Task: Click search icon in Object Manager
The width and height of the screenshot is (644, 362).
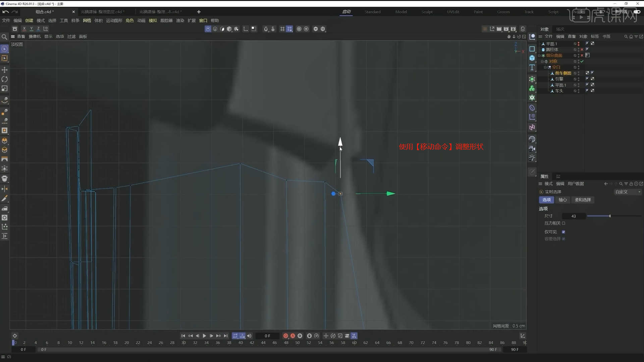Action: coord(626,37)
